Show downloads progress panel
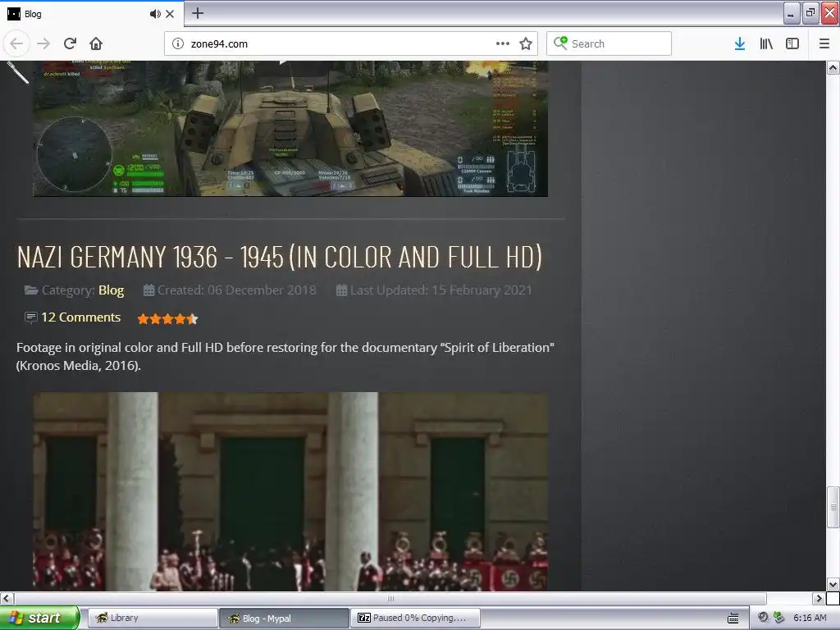The width and height of the screenshot is (840, 630). tap(740, 43)
